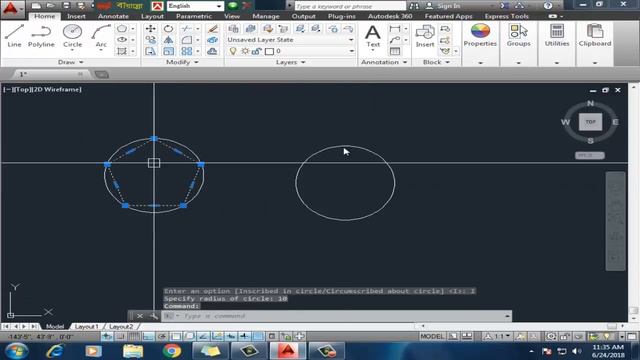Toggle Polar Tracking in status bar
640x360 pixels.
tap(162, 336)
